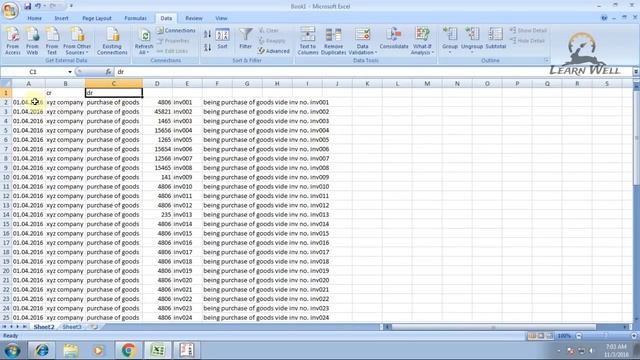This screenshot has width=640, height=360.
Task: Click Show Detail in Outline
Action: click(x=528, y=31)
